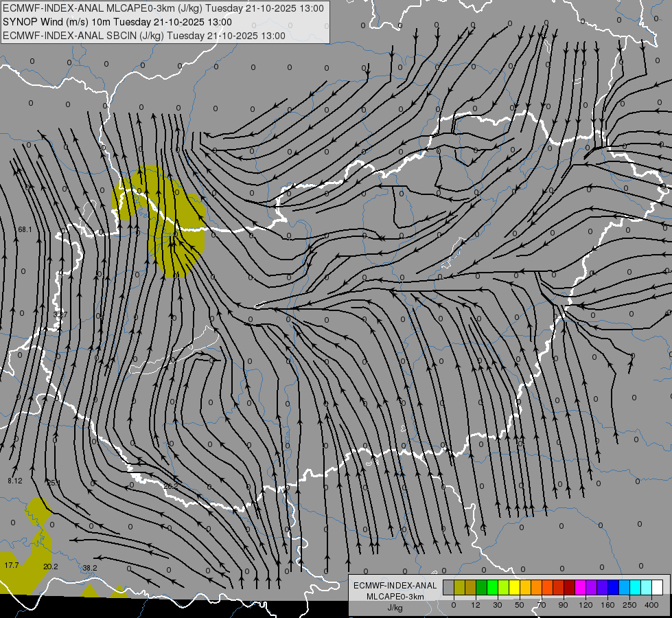The height and width of the screenshot is (618, 672).
Task: Click the orange legend swatch above 70
Action: 537,588
